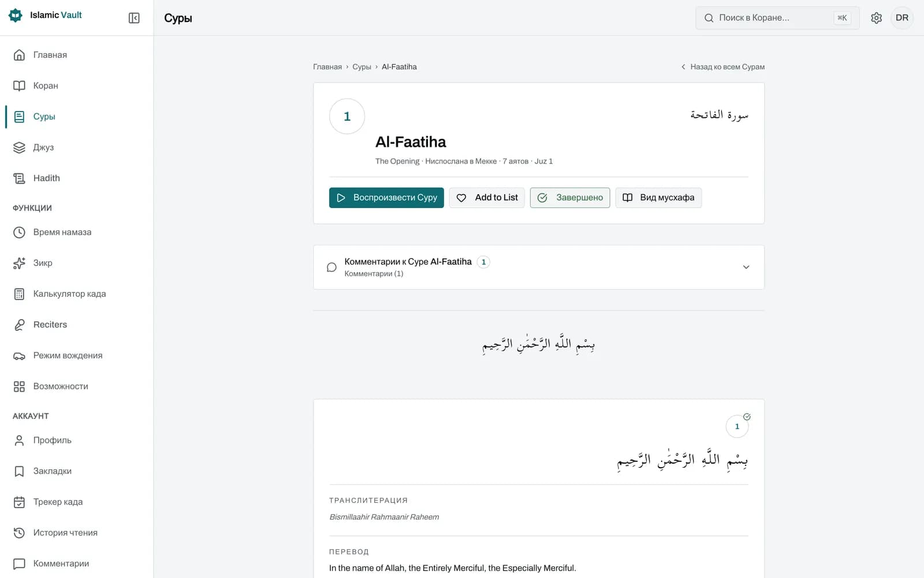
Task: Click the history icon beside История чтения
Action: [x=19, y=533]
